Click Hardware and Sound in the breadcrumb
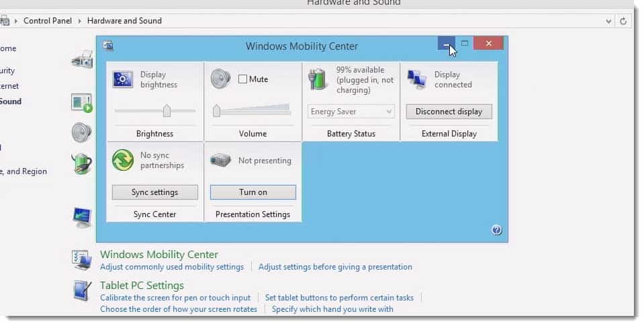 point(124,21)
